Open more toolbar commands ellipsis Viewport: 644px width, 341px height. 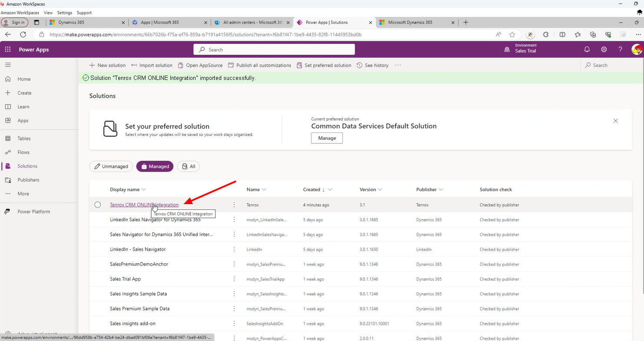(x=398, y=65)
